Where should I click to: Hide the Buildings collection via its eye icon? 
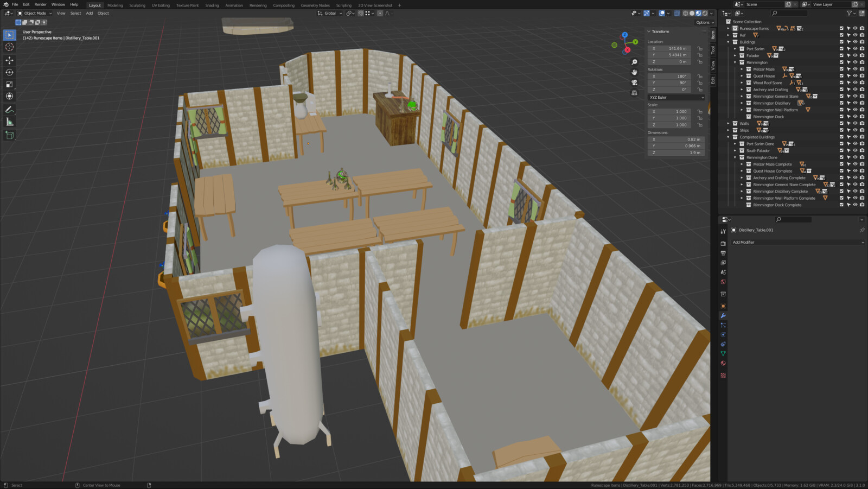pyautogui.click(x=855, y=42)
